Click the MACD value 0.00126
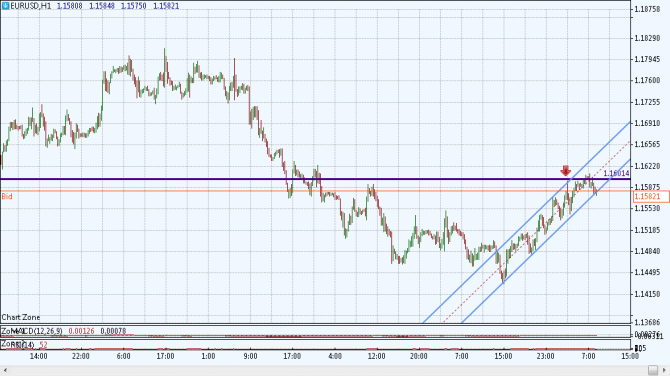This screenshot has width=670, height=376. [82, 331]
